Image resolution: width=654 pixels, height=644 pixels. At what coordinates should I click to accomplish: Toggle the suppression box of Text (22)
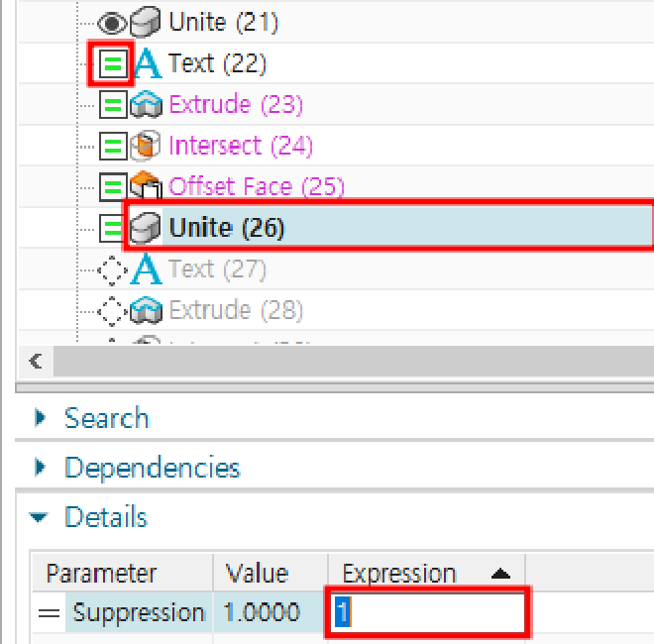[x=113, y=63]
